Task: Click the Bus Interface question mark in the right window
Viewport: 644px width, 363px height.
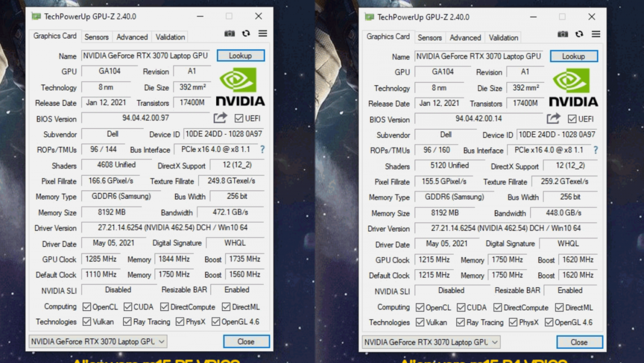Action: [596, 150]
